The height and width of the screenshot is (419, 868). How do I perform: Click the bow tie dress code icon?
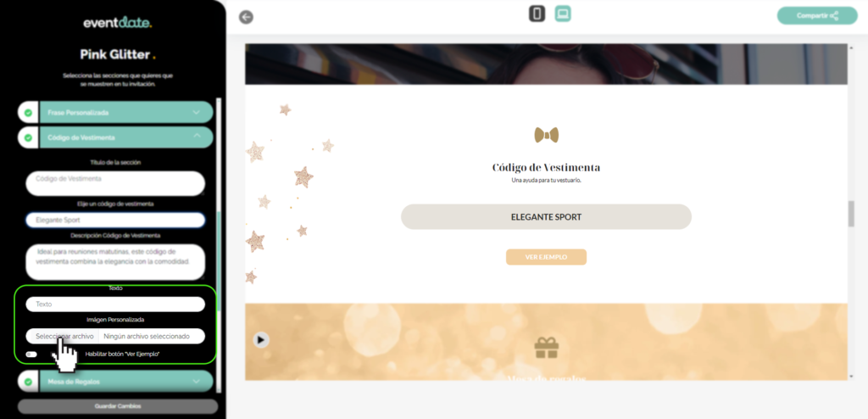[x=547, y=135]
